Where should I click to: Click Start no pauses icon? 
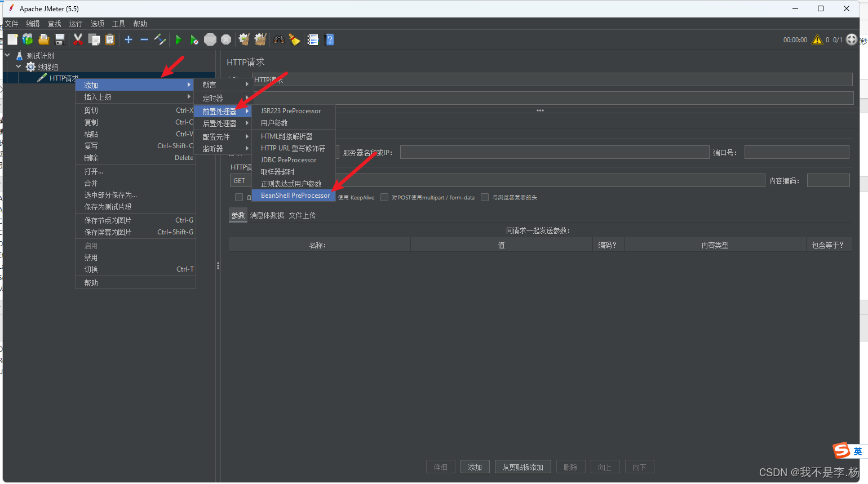tap(194, 39)
